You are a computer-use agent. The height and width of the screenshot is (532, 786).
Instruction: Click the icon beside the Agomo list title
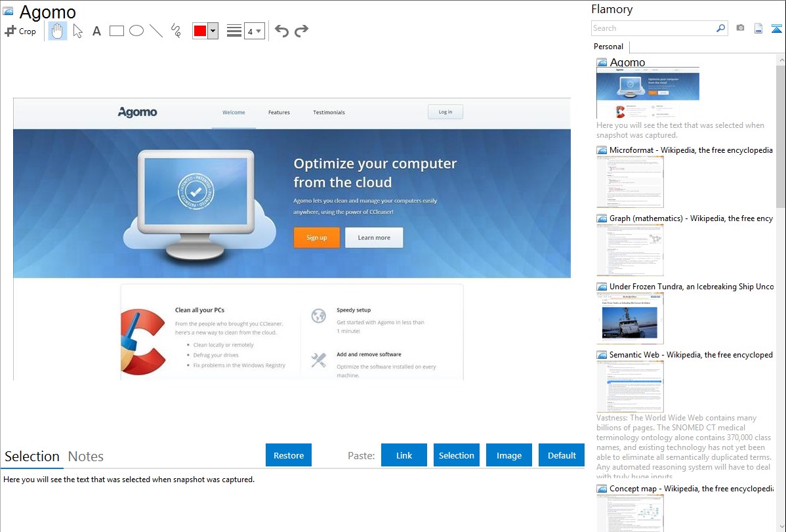click(602, 63)
